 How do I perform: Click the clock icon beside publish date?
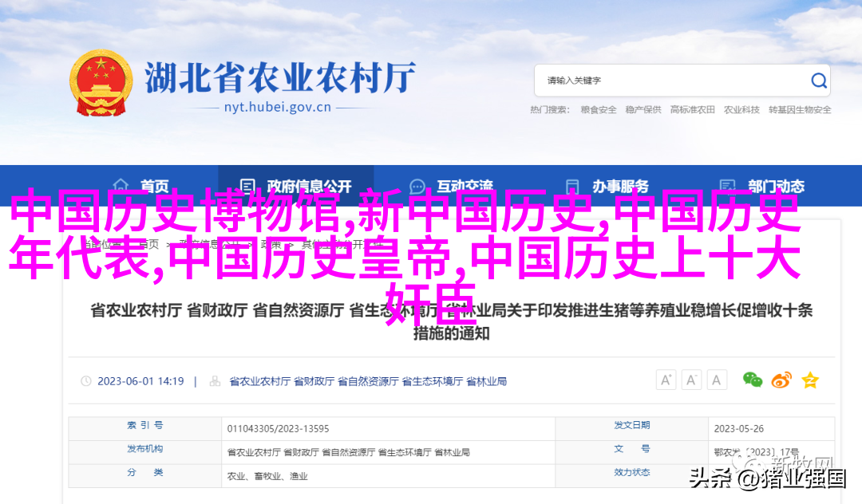(85, 382)
